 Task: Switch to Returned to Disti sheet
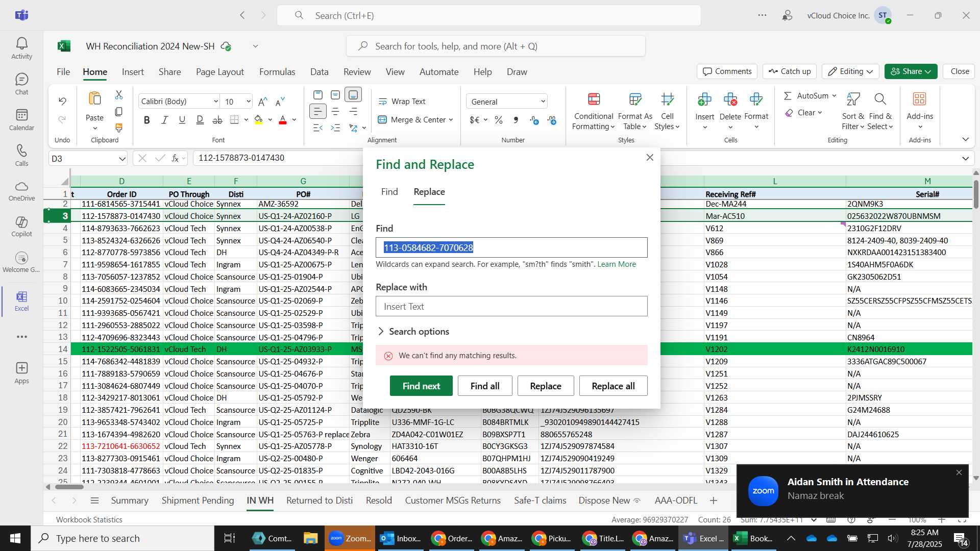[320, 500]
